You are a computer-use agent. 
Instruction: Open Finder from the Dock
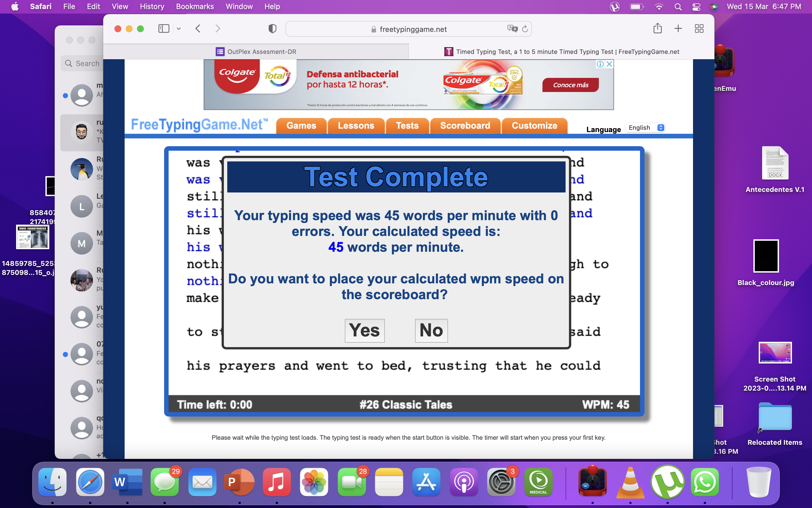(x=53, y=482)
